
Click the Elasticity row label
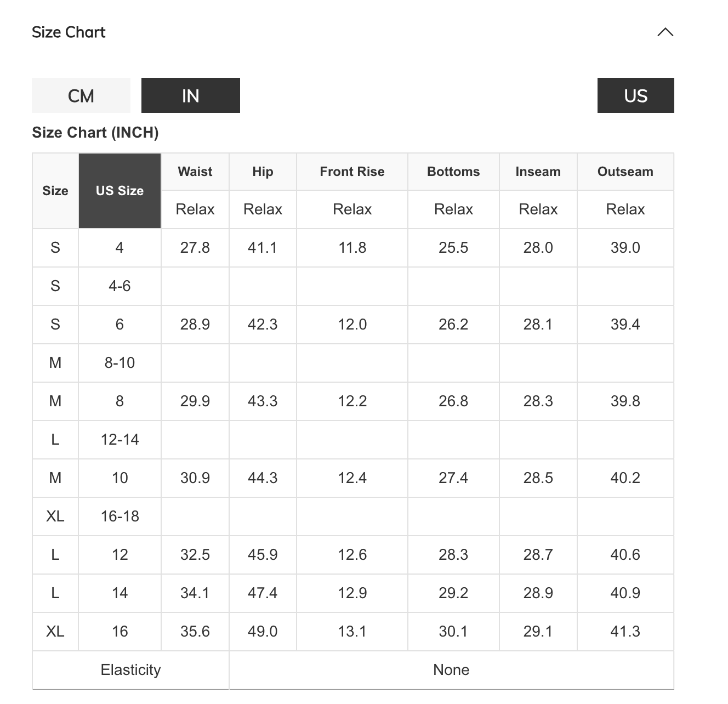(x=130, y=670)
